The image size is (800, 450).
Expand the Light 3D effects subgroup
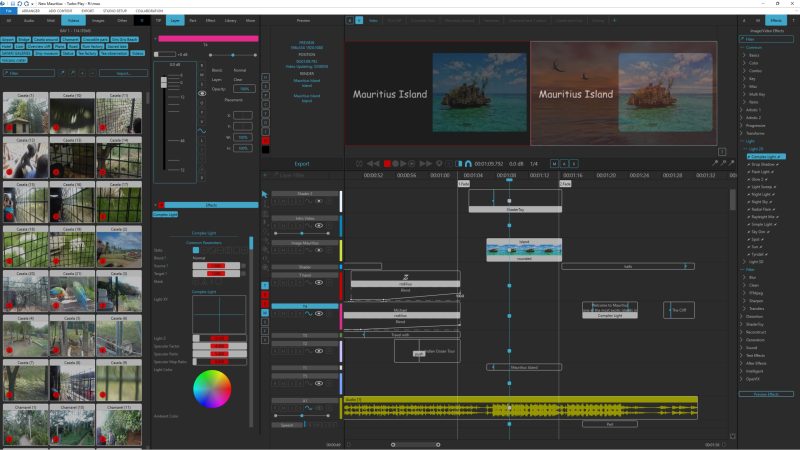[744, 262]
